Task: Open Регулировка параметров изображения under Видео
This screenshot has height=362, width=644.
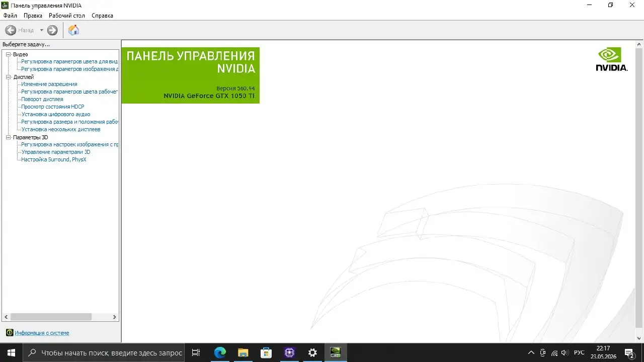Action: click(69, 69)
